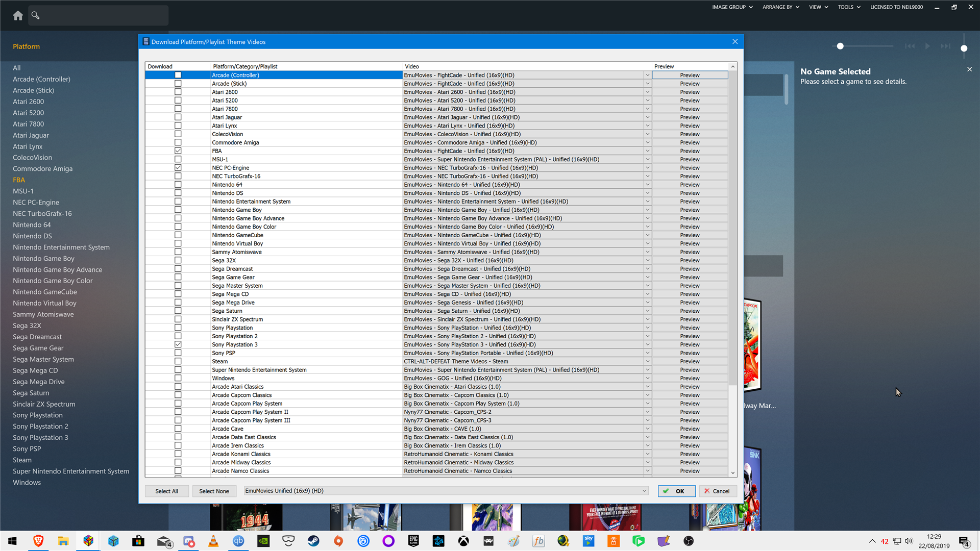Viewport: 980px width, 551px height.
Task: Uncheck Sony Playstation 3 download checkbox
Action: (x=178, y=344)
